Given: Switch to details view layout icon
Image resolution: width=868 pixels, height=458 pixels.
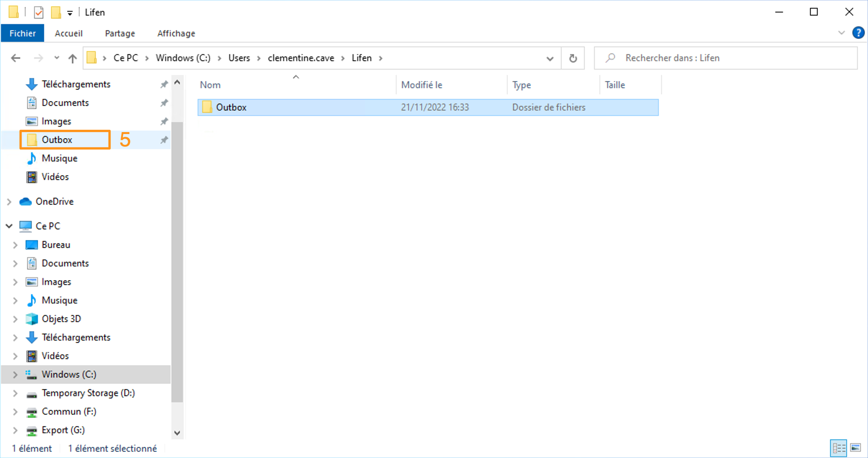Looking at the screenshot, I should point(838,448).
